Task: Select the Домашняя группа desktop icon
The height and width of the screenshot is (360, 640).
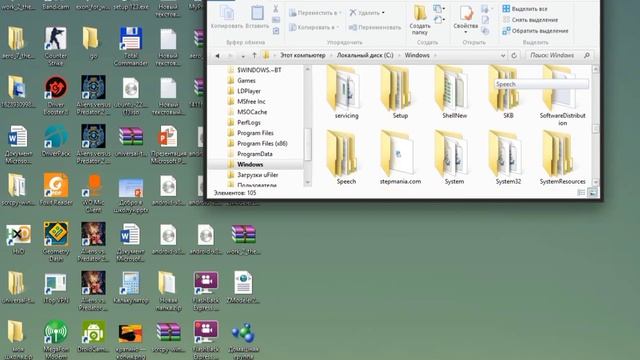Action: pyautogui.click(x=244, y=340)
